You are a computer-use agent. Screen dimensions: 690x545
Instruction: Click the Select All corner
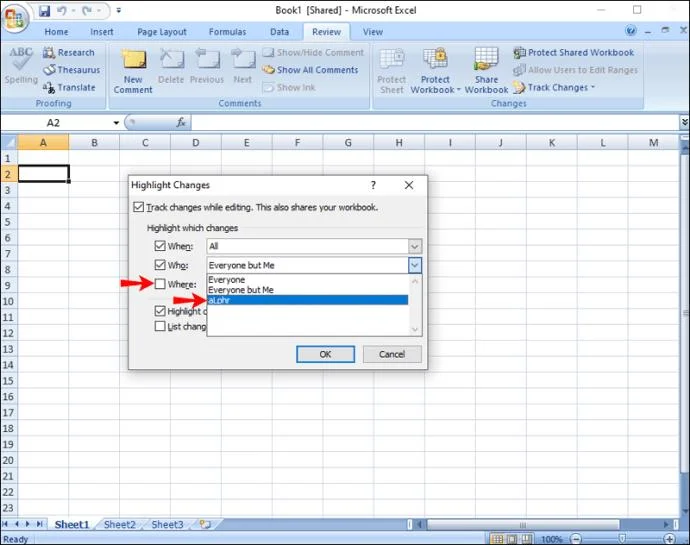[9, 143]
